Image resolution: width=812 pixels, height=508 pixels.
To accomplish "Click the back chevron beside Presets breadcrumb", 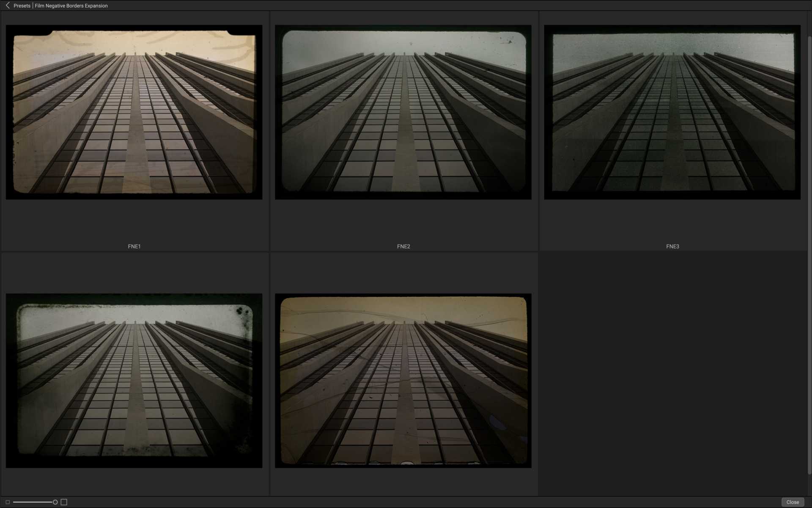I will coord(7,6).
